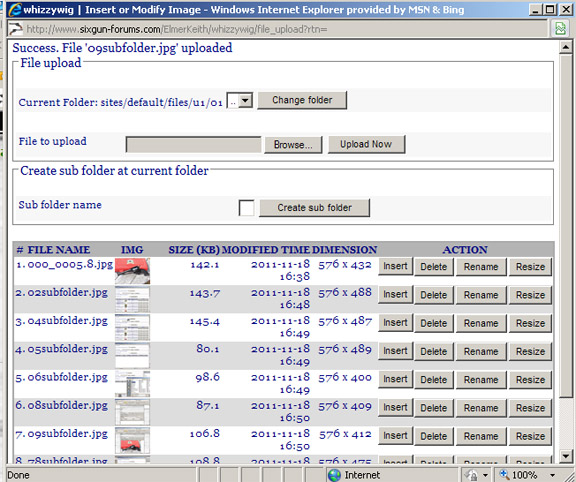
Task: Click the 000_0005.8.jpg thumbnail image
Action: (x=132, y=271)
